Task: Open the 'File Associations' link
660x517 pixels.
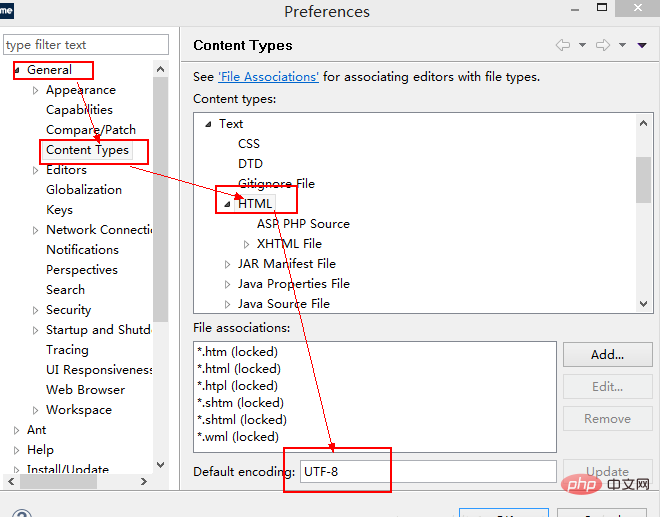Action: tap(268, 77)
